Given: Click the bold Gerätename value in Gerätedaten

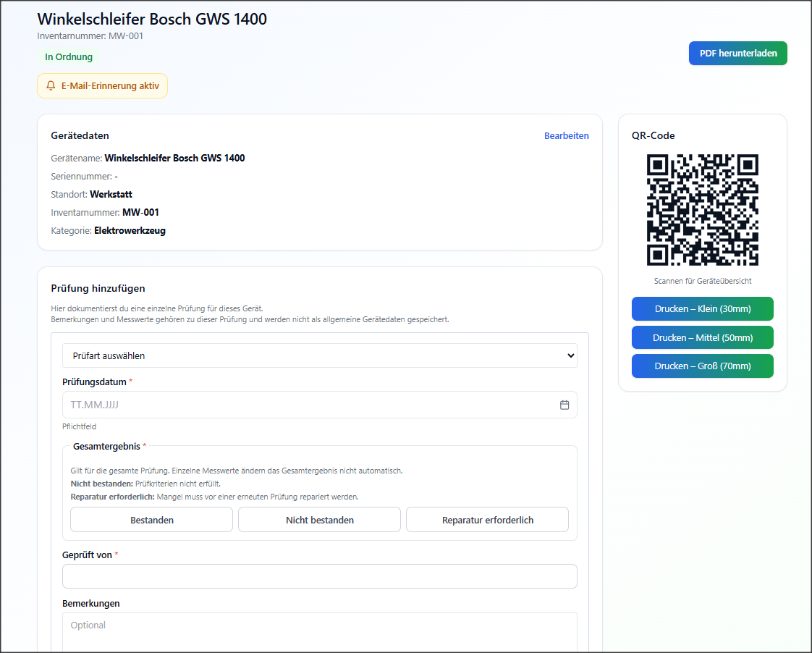Looking at the screenshot, I should click(x=174, y=158).
